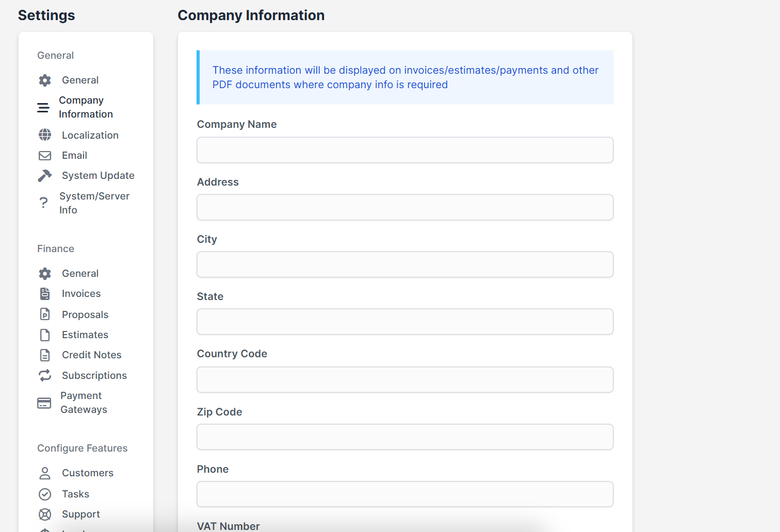This screenshot has height=532, width=780.
Task: Open Finance General settings
Action: [x=80, y=274]
